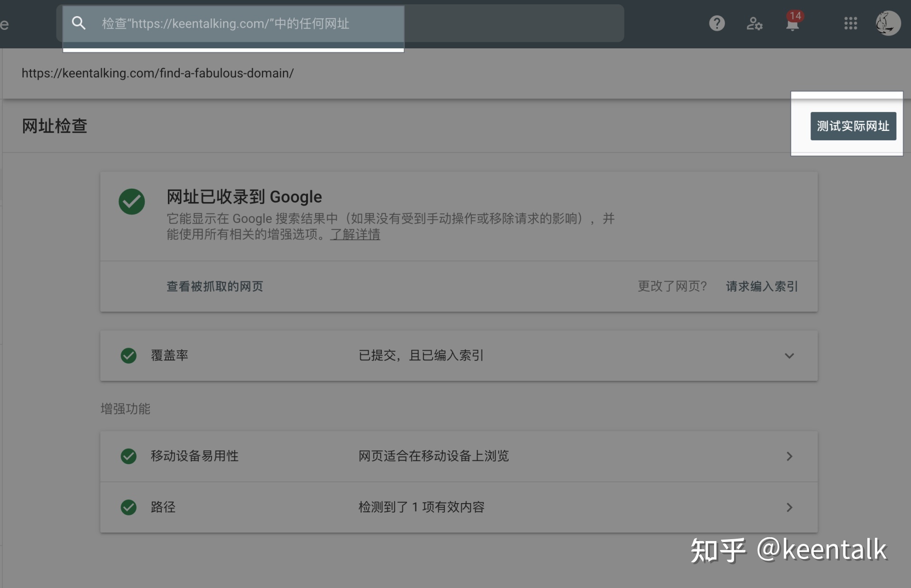Click the profile avatar icon
The width and height of the screenshot is (911, 588).
point(887,23)
